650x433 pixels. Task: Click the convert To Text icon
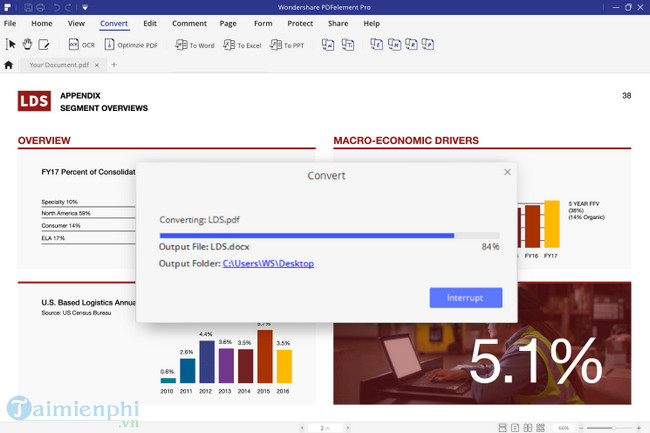tap(348, 45)
